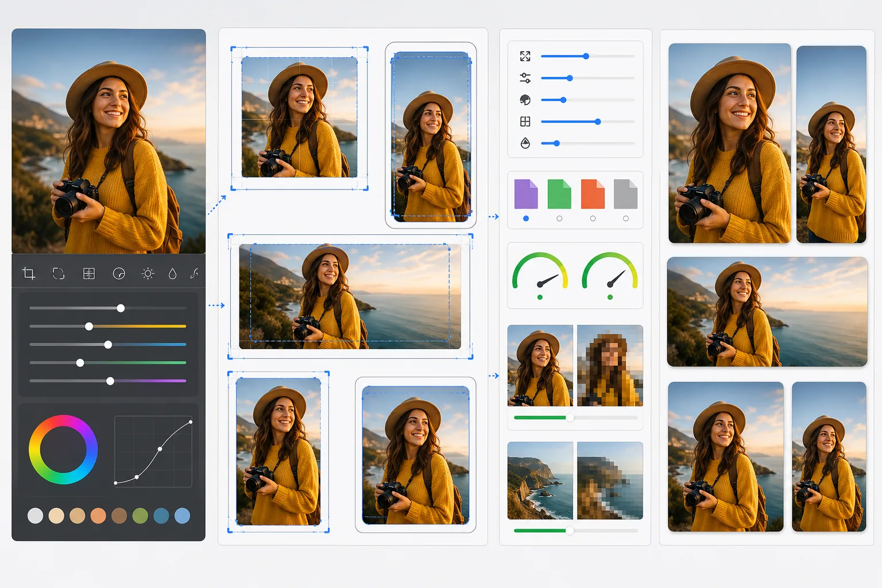Select the pixelated portrait comparison thumbnail

pos(610,365)
